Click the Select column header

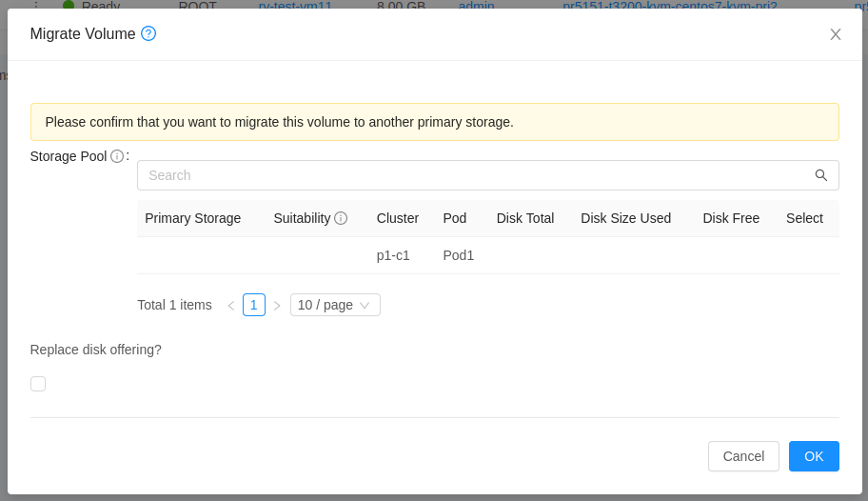coord(804,218)
